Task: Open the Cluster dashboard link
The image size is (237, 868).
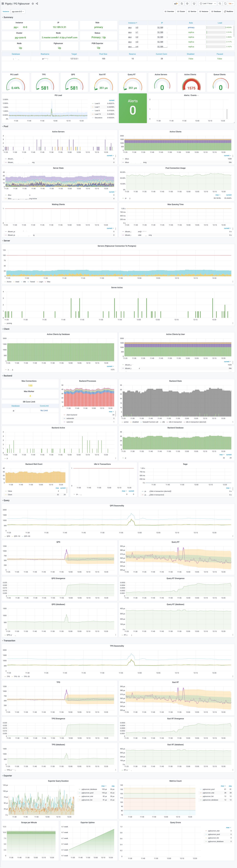Action: point(181,11)
